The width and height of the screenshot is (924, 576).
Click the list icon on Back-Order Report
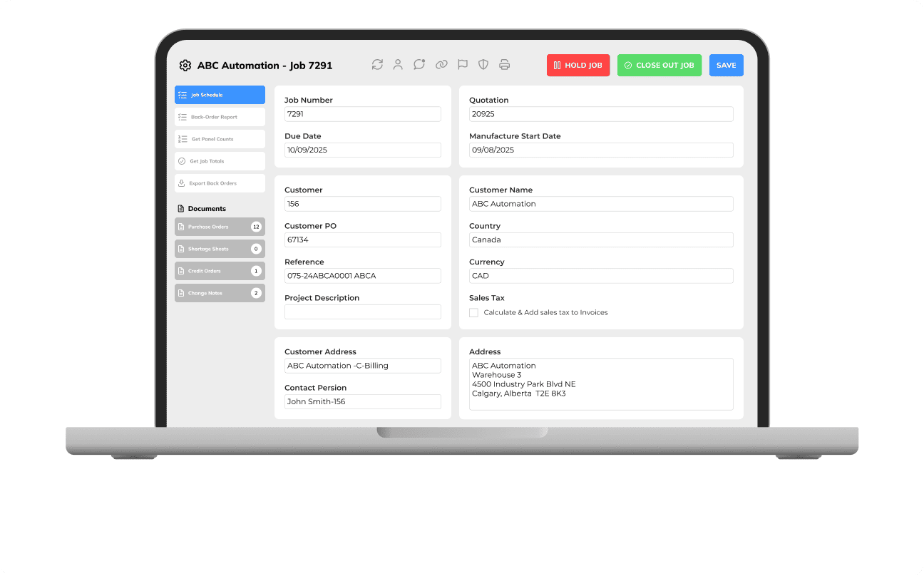183,117
